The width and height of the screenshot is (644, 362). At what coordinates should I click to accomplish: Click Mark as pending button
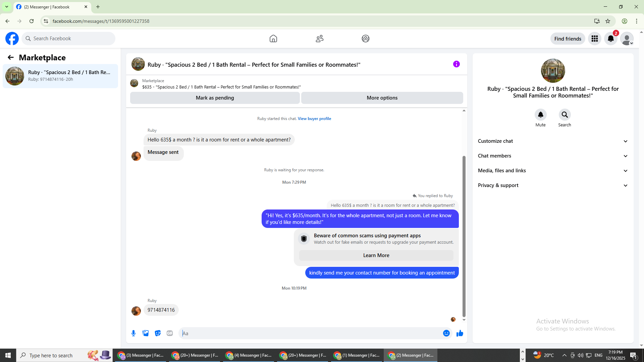(x=215, y=98)
